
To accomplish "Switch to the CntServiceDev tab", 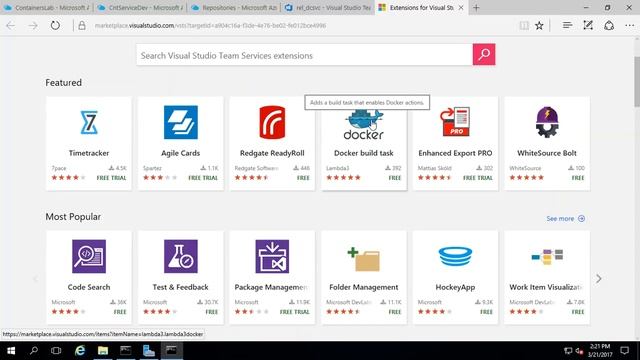I will 140,8.
